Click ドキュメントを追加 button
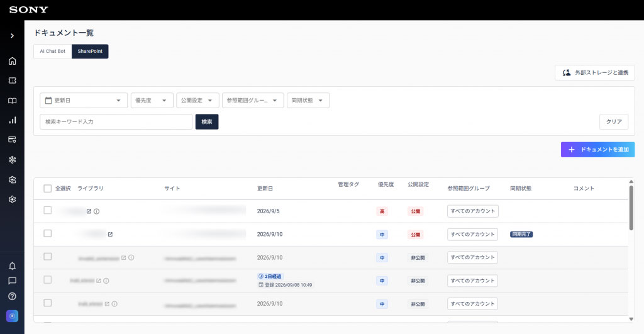The image size is (644, 334). pos(598,150)
